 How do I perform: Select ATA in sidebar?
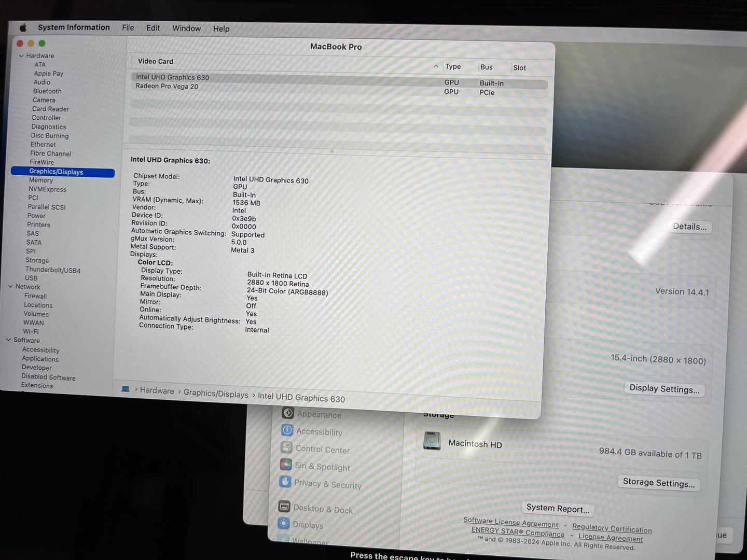pos(40,65)
